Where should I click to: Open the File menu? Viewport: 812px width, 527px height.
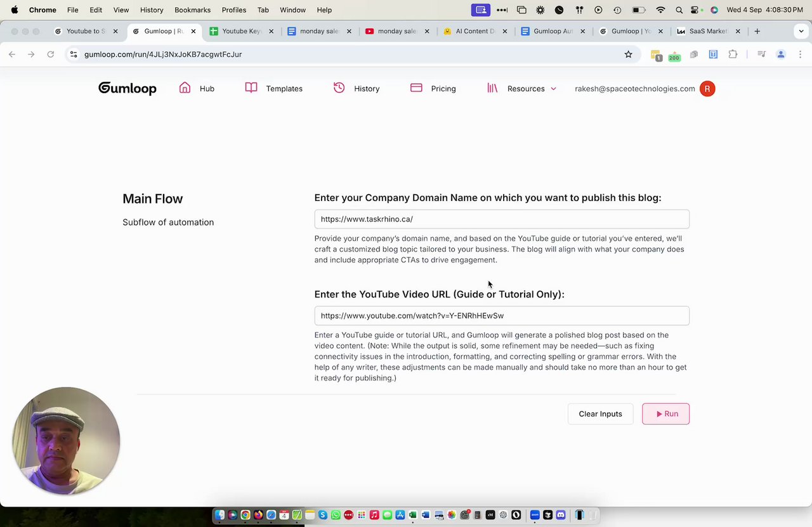coord(73,10)
